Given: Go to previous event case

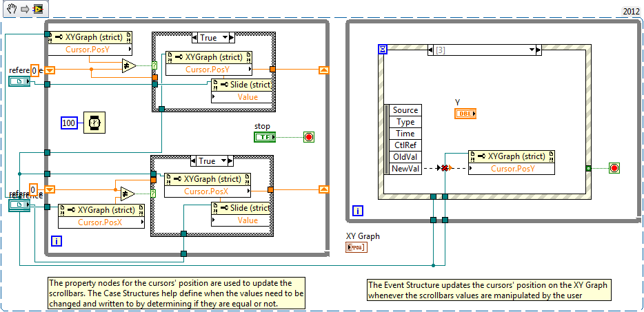Looking at the screenshot, I should coord(430,50).
